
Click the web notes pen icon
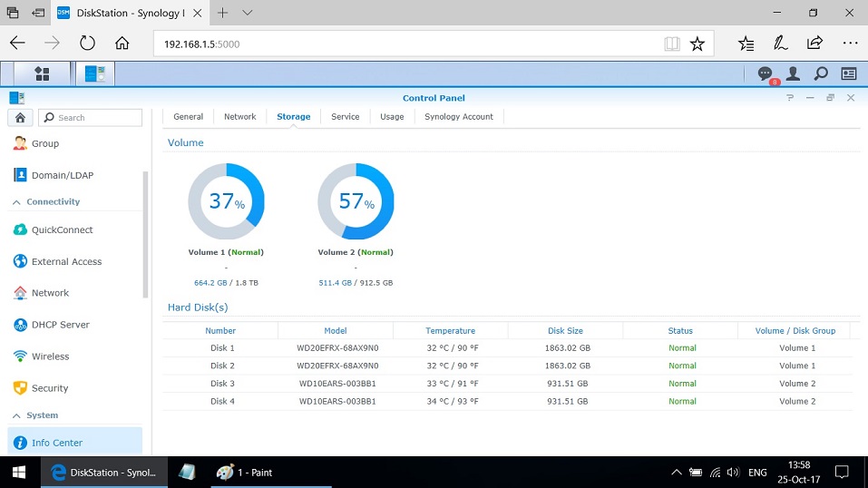[x=780, y=44]
